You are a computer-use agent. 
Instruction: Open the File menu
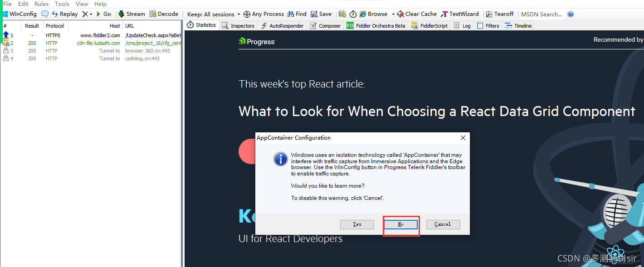click(7, 4)
